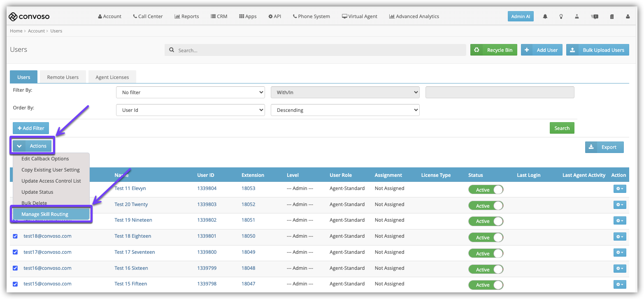
Task: Expand the No filter dropdown
Action: pos(191,93)
